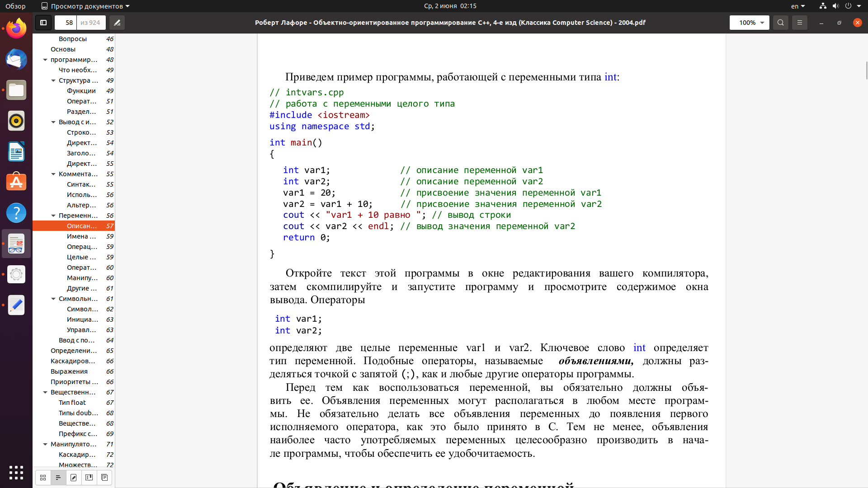Click the page number input field
The width and height of the screenshot is (868, 488).
click(x=66, y=23)
